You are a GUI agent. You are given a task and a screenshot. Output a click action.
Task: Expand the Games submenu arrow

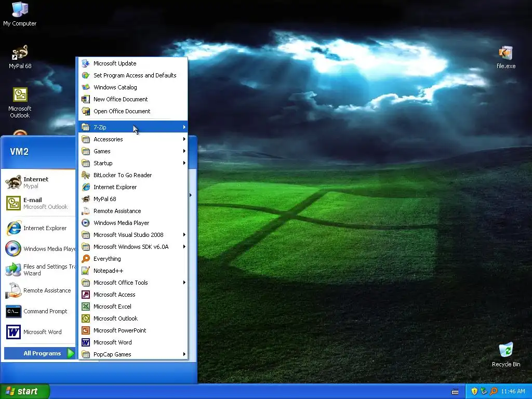(x=184, y=151)
